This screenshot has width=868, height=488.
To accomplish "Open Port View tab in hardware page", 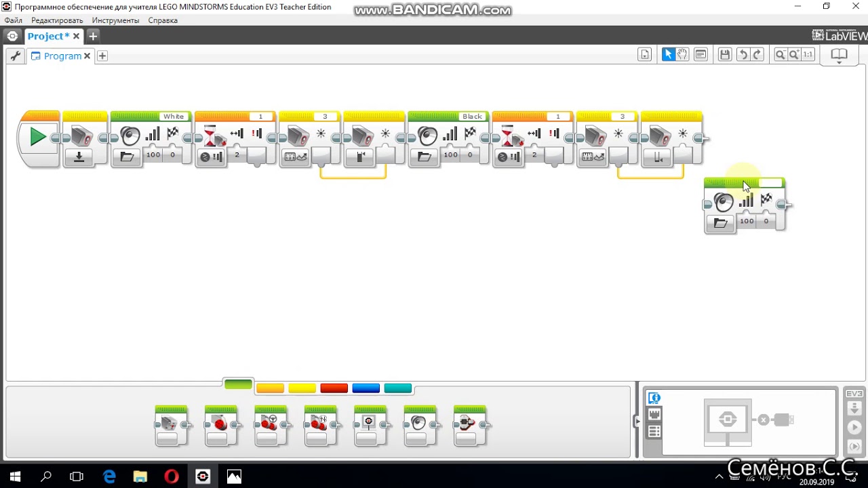I will tap(654, 415).
